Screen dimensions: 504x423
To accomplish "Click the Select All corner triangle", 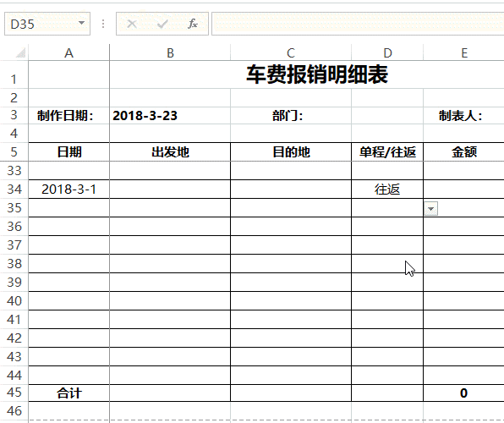I will [20, 52].
